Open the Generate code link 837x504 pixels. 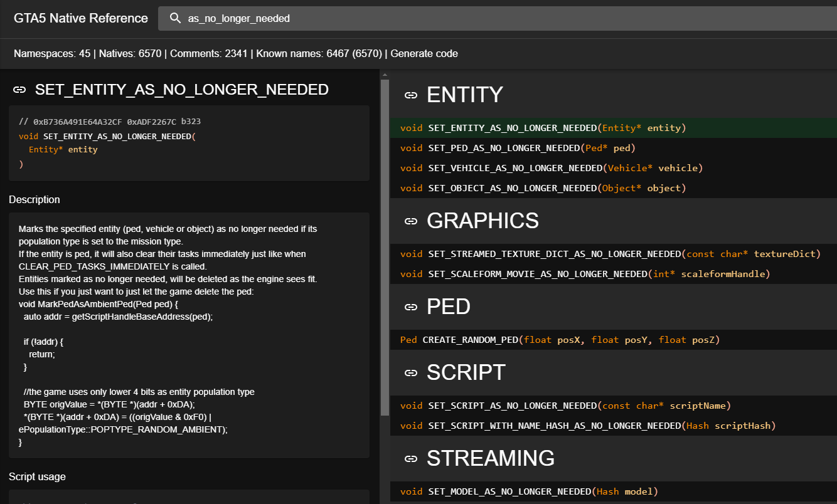[x=424, y=54]
